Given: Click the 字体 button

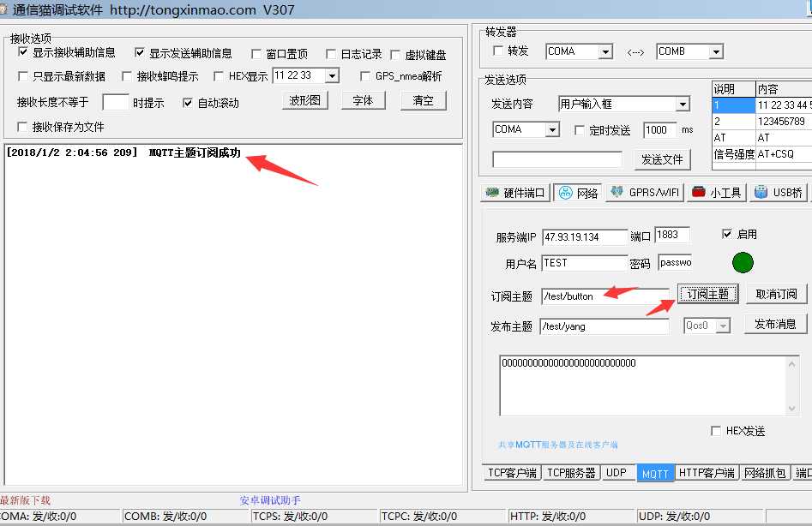Looking at the screenshot, I should pyautogui.click(x=363, y=100).
